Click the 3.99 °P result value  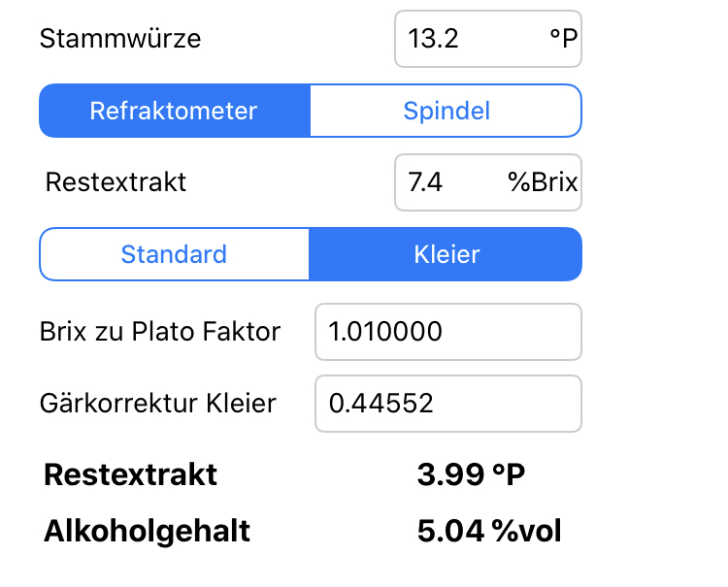coord(471,475)
